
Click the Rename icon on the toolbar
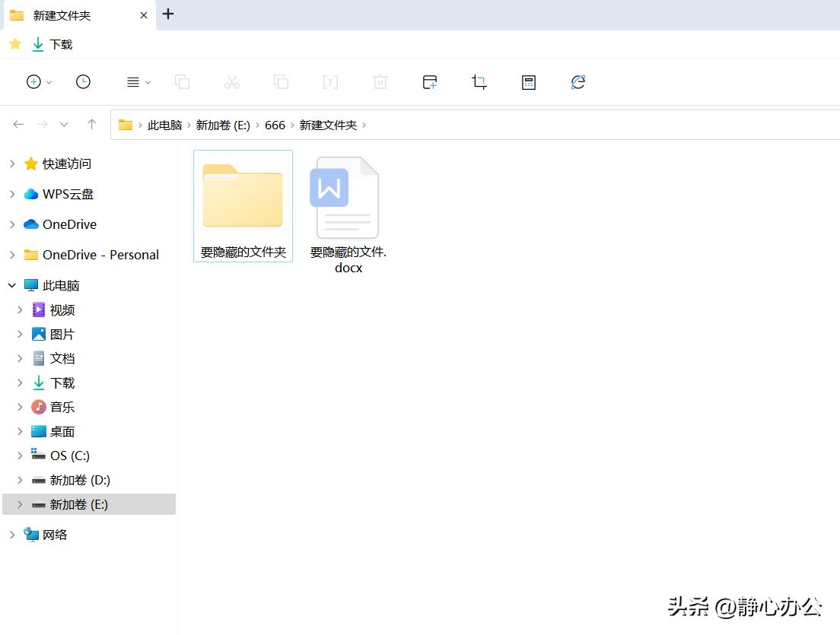pos(330,82)
